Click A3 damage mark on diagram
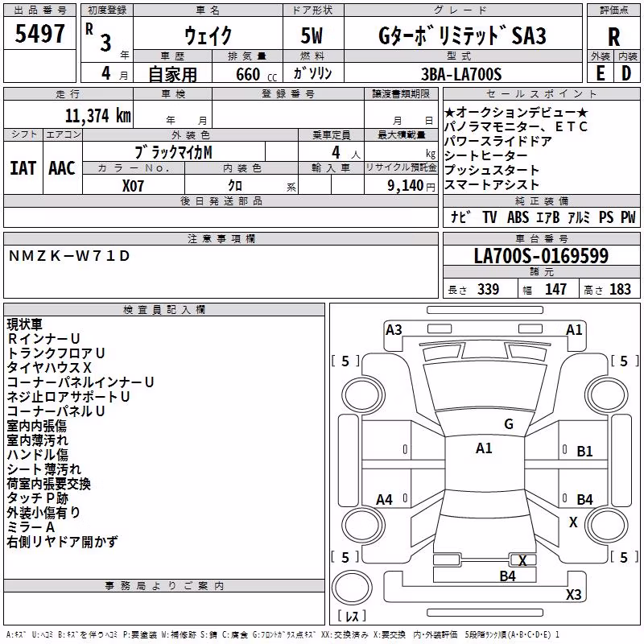The height and width of the screenshot is (644, 644). click(x=394, y=330)
